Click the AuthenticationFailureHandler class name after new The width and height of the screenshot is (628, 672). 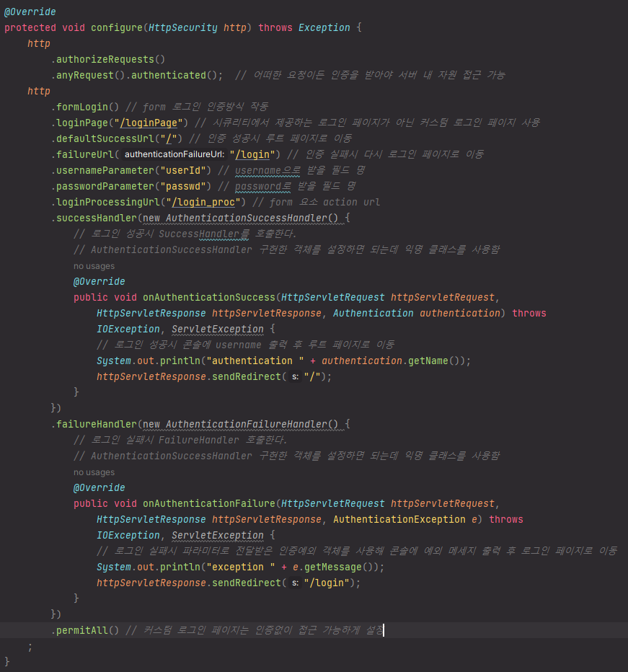246,424
